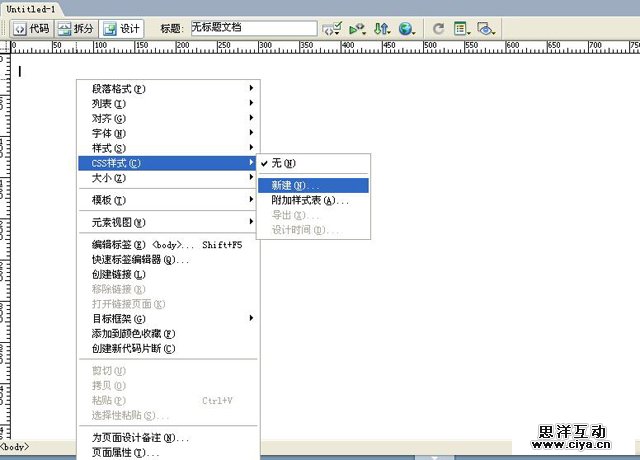Open the file management arrows icon
The height and width of the screenshot is (460, 640).
[381, 29]
